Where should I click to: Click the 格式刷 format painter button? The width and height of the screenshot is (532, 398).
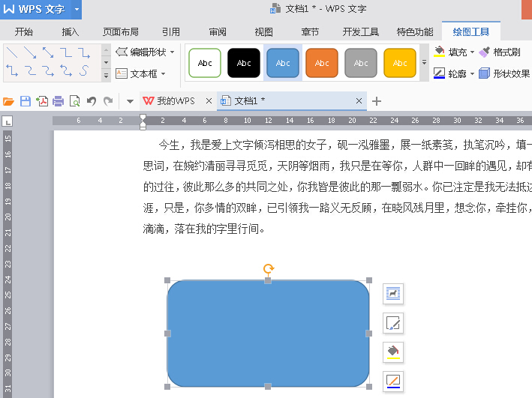(500, 52)
